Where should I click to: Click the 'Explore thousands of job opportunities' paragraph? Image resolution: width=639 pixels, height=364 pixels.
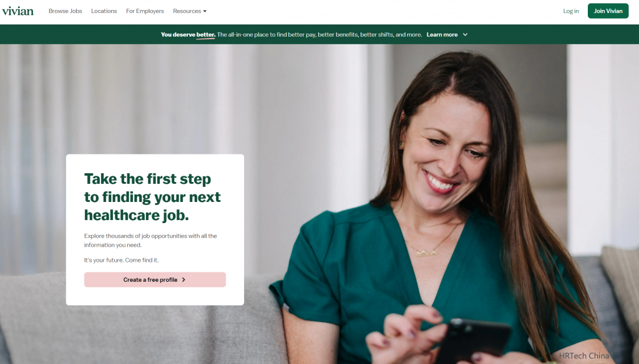coord(150,240)
